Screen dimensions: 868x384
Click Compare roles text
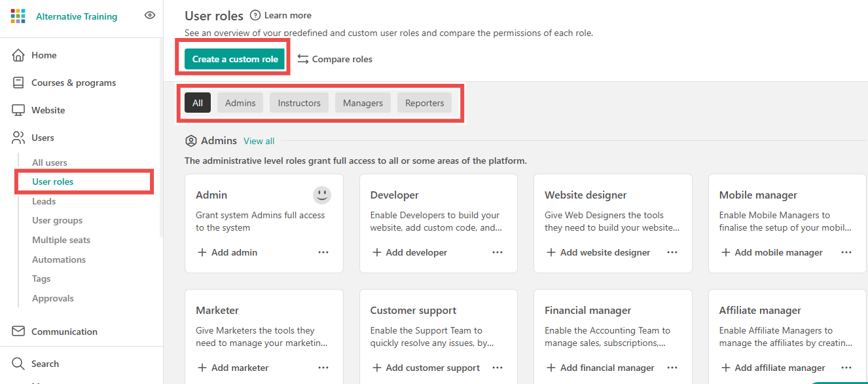342,59
